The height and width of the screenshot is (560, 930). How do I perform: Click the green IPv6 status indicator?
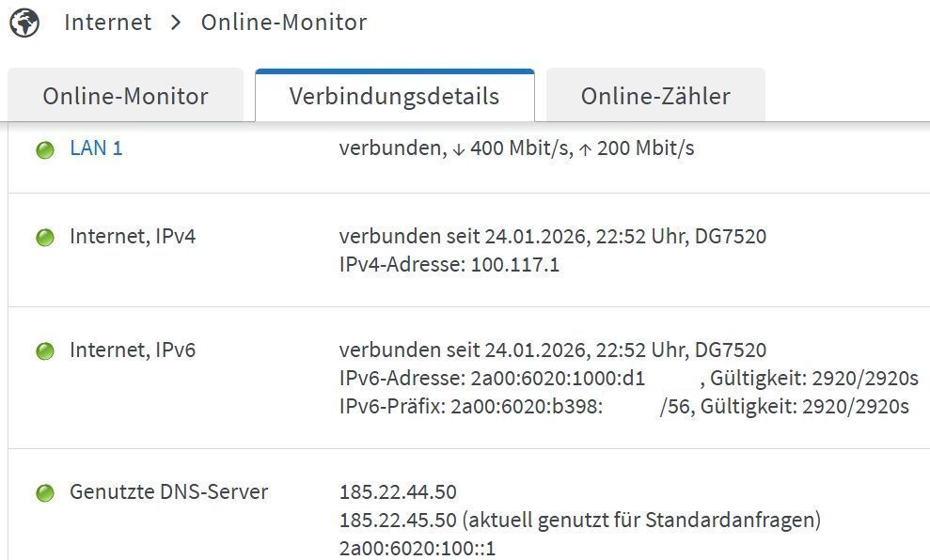click(45, 350)
